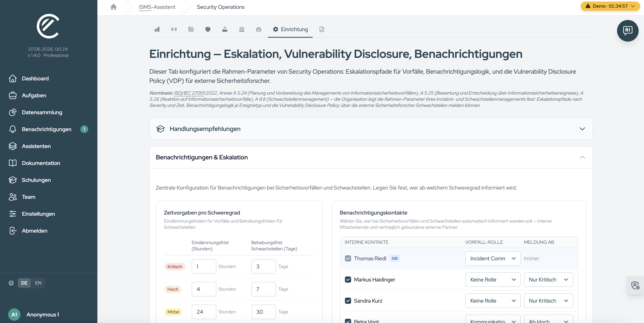Click Mittel Behebungsfrist days field
Image resolution: width=644 pixels, height=323 pixels.
pos(263,312)
